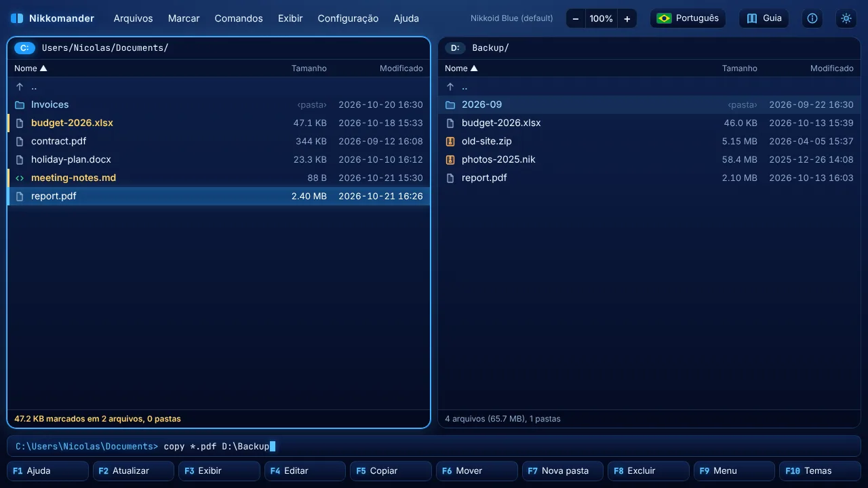Open the info icon button
Image resolution: width=868 pixels, height=488 pixels.
812,18
